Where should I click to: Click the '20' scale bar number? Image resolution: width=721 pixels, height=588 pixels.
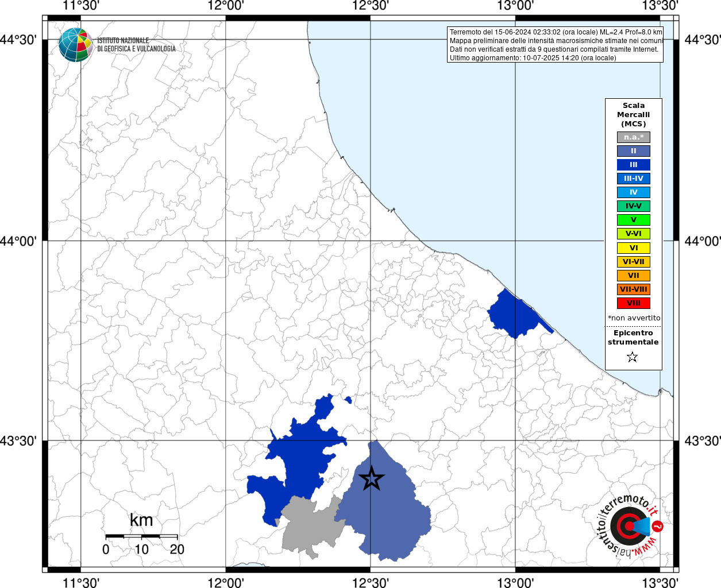(177, 550)
